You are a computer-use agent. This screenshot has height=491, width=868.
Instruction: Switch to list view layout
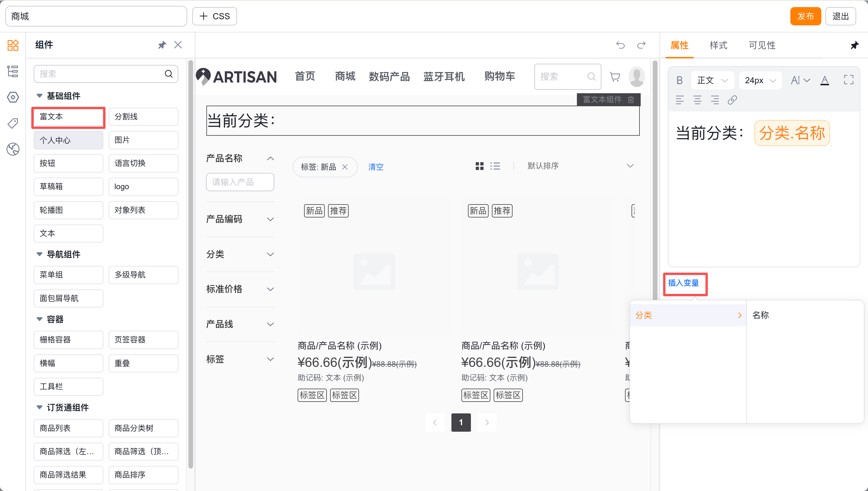pos(495,166)
